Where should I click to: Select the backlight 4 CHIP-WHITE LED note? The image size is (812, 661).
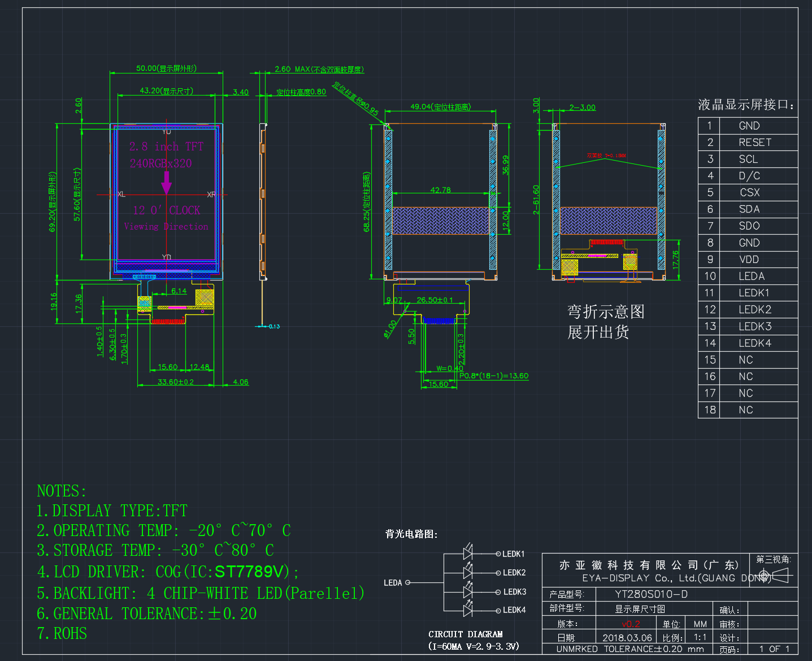[x=201, y=593]
